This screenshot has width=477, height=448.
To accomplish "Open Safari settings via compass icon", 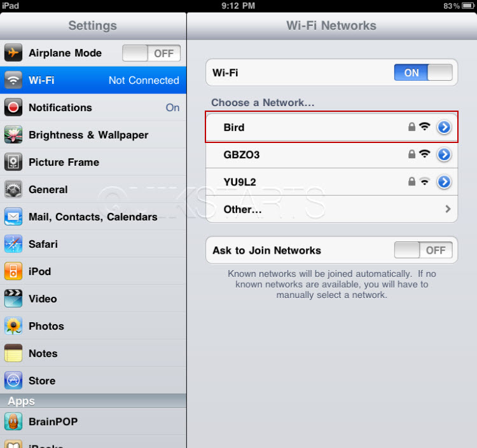I will (13, 244).
